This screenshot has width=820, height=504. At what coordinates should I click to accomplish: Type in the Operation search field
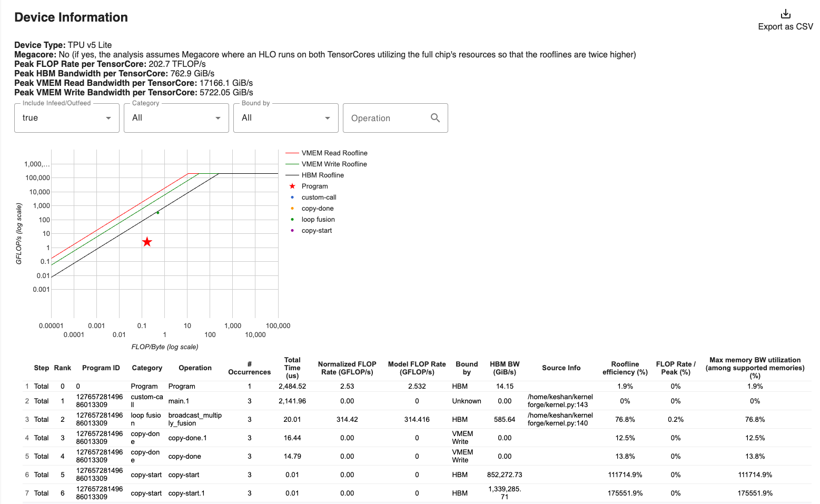click(x=387, y=118)
